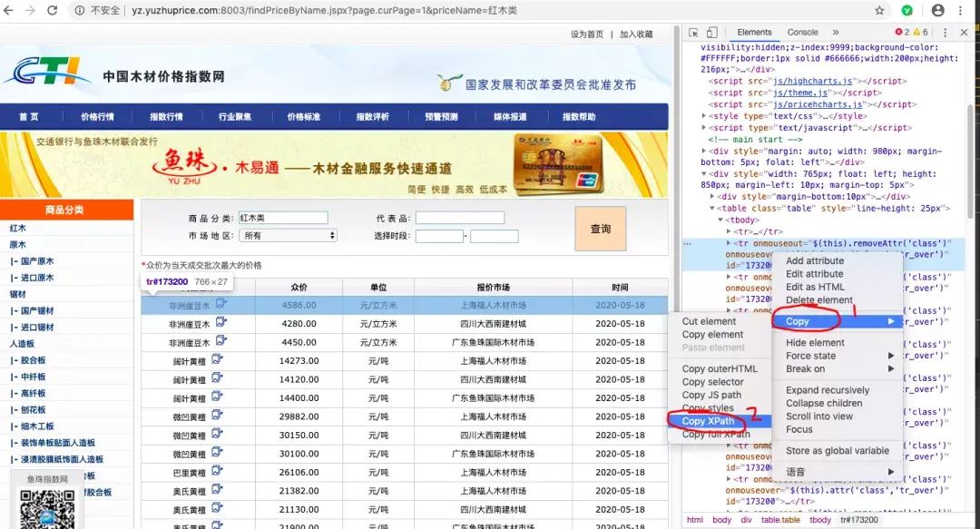The image size is (980, 529).
Task: Collapse the tbody node
Action: point(720,220)
